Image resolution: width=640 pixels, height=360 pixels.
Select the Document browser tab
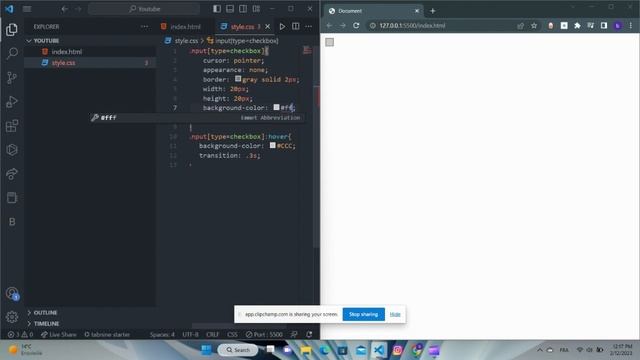pos(373,11)
